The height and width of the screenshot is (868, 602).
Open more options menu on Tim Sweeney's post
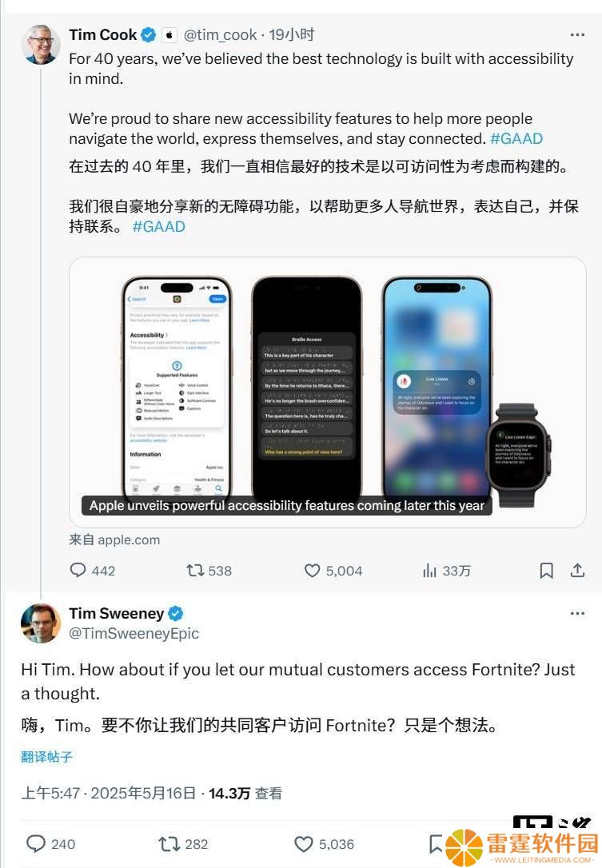tap(577, 613)
